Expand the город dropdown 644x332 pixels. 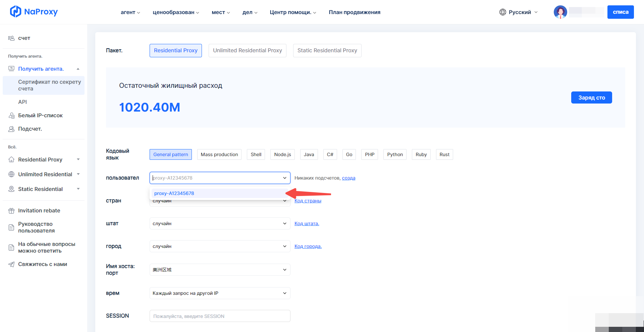point(220,246)
